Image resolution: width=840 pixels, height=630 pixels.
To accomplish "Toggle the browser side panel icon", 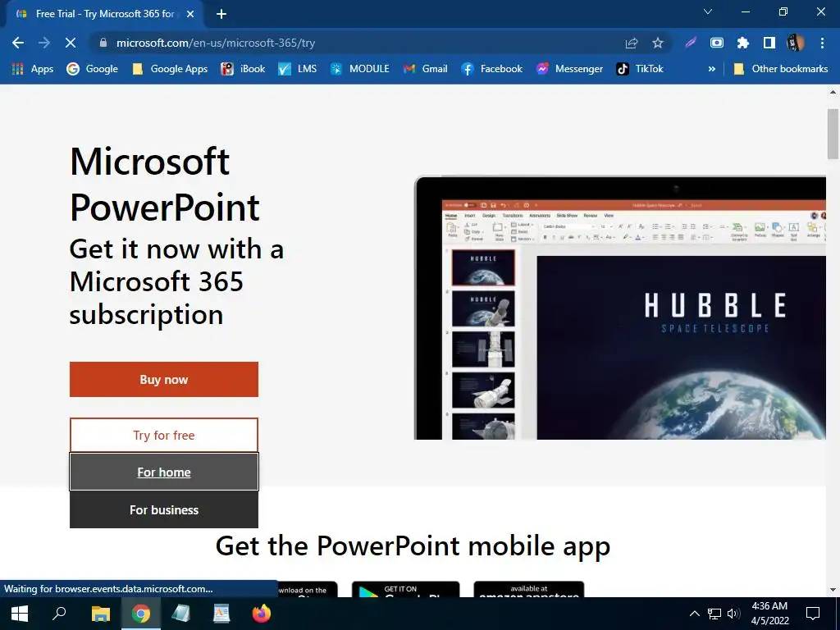I will [769, 43].
